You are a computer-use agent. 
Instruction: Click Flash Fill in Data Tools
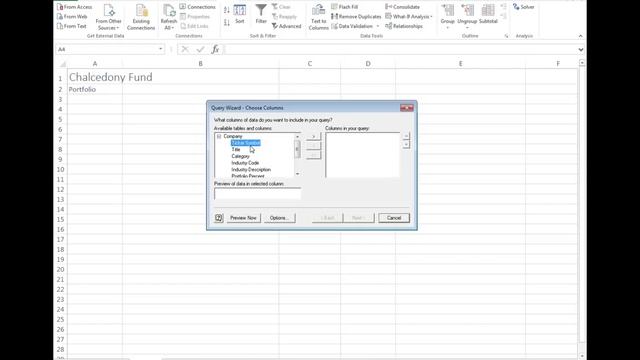[344, 7]
